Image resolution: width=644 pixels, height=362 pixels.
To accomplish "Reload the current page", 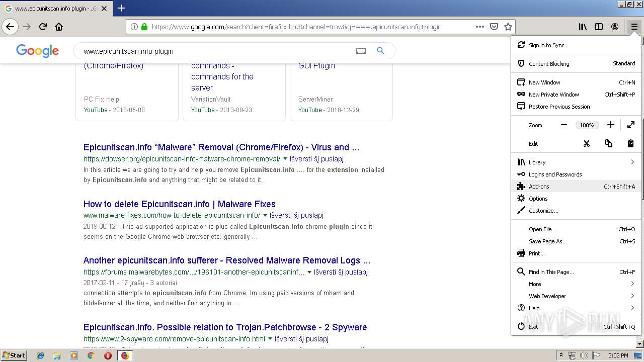I will click(43, 27).
